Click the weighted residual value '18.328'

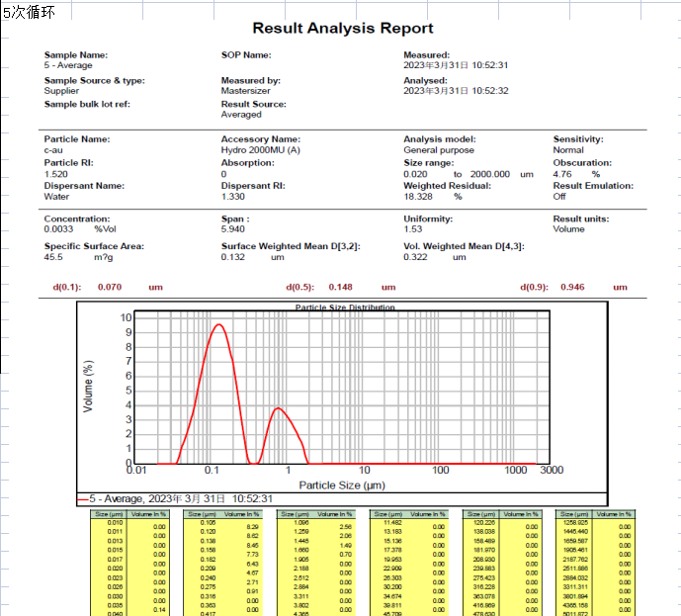418,197
